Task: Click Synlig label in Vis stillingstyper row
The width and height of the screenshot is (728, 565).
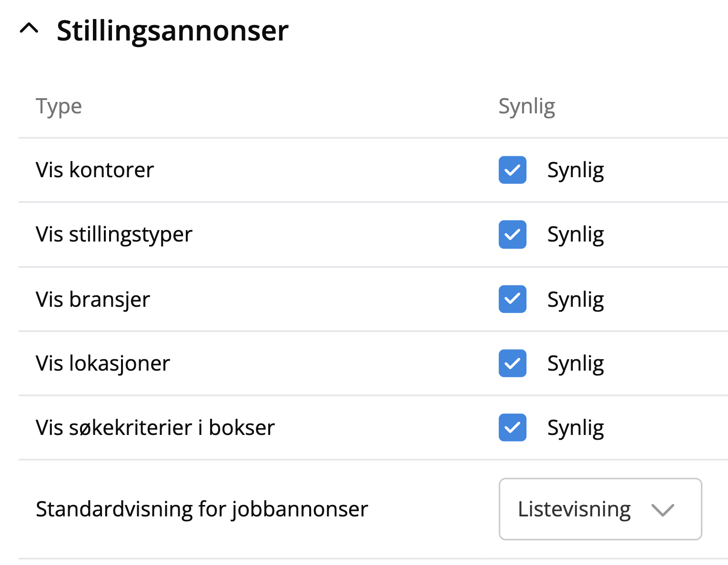Action: (576, 234)
